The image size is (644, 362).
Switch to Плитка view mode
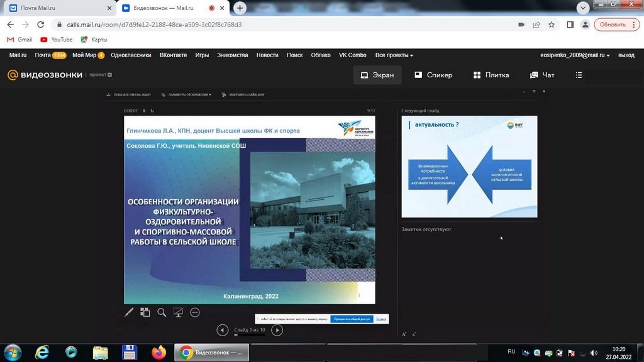coord(491,75)
